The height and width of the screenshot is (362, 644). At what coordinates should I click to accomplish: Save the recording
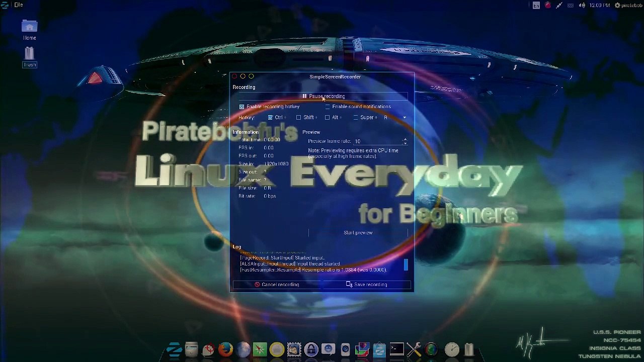(x=367, y=285)
